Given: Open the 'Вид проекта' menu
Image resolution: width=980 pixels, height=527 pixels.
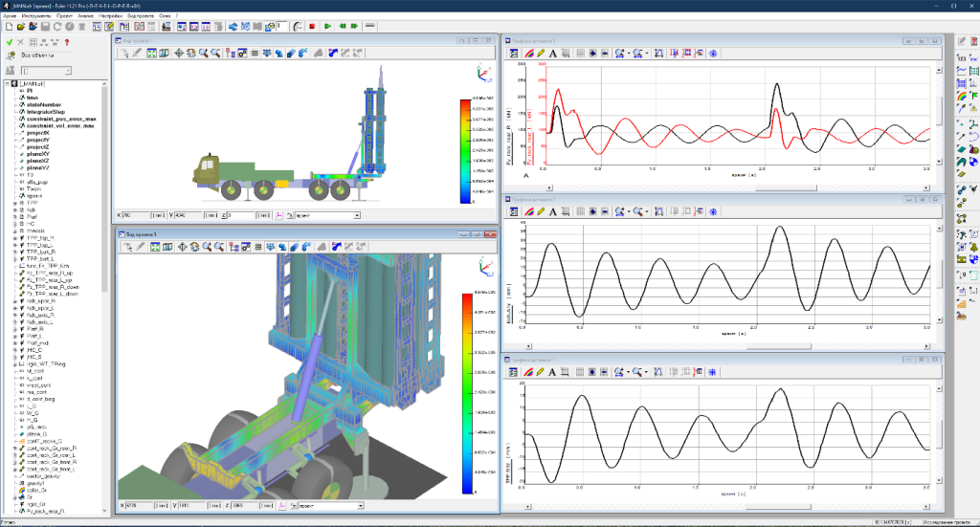Looking at the screenshot, I should pos(140,15).
